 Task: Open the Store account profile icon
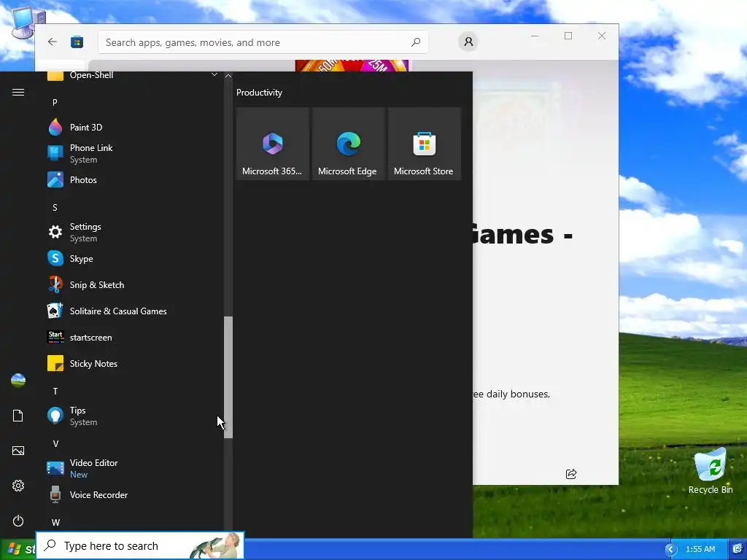point(468,42)
